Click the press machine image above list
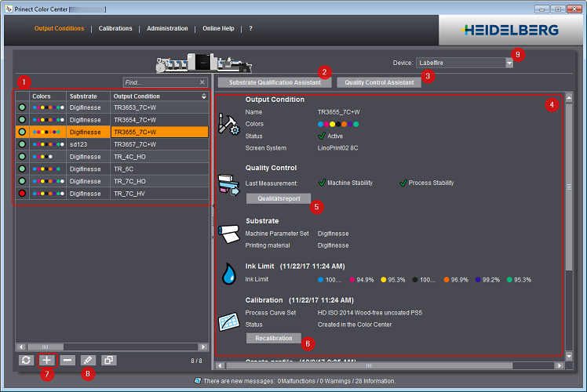 (204, 63)
